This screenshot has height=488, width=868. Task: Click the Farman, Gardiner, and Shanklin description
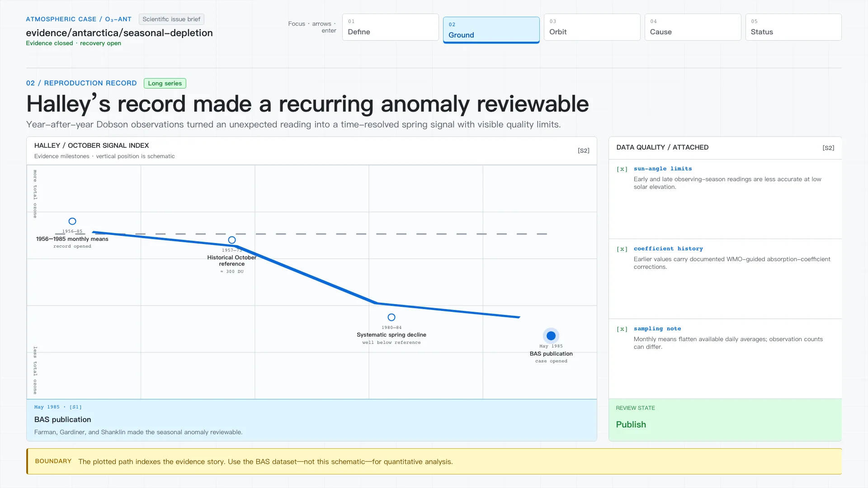(138, 432)
